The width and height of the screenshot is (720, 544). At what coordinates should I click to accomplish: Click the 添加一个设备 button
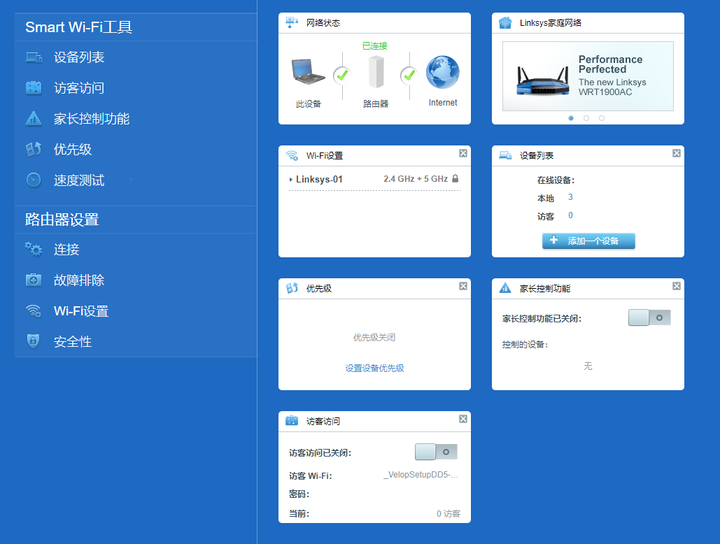[588, 241]
